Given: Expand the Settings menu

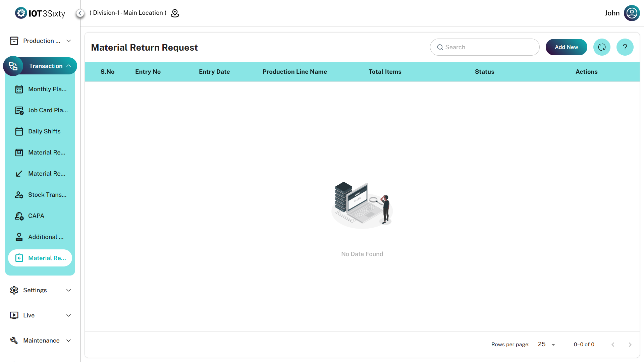Looking at the screenshot, I should pos(40,290).
